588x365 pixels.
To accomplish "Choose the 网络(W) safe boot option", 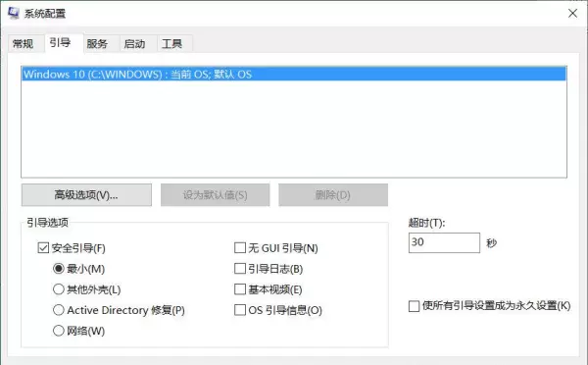I will pos(59,331).
